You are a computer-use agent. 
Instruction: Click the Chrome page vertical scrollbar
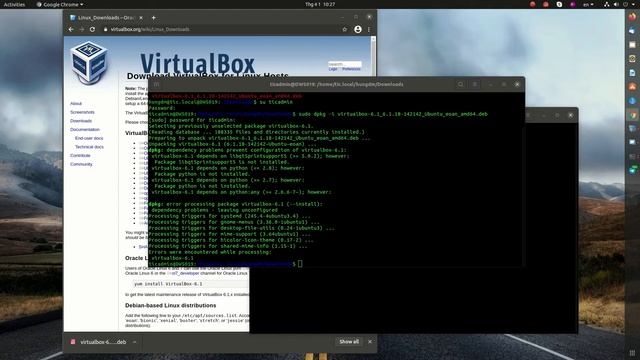click(x=373, y=57)
